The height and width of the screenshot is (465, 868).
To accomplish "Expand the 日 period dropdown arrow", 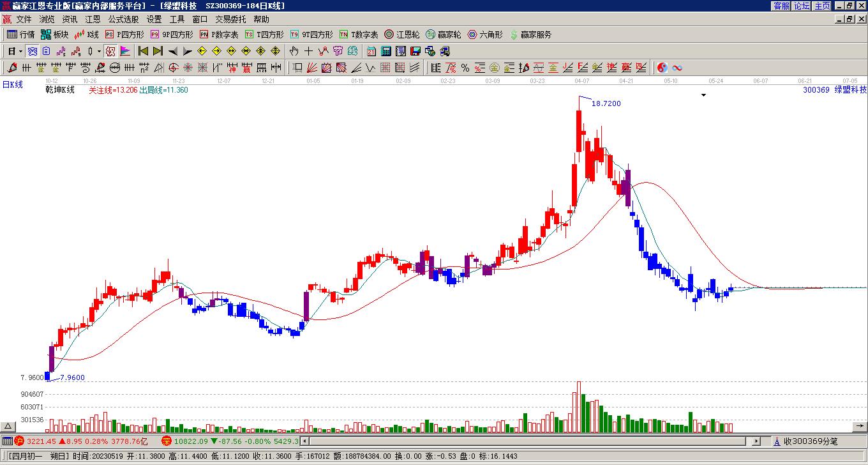I will 20,51.
